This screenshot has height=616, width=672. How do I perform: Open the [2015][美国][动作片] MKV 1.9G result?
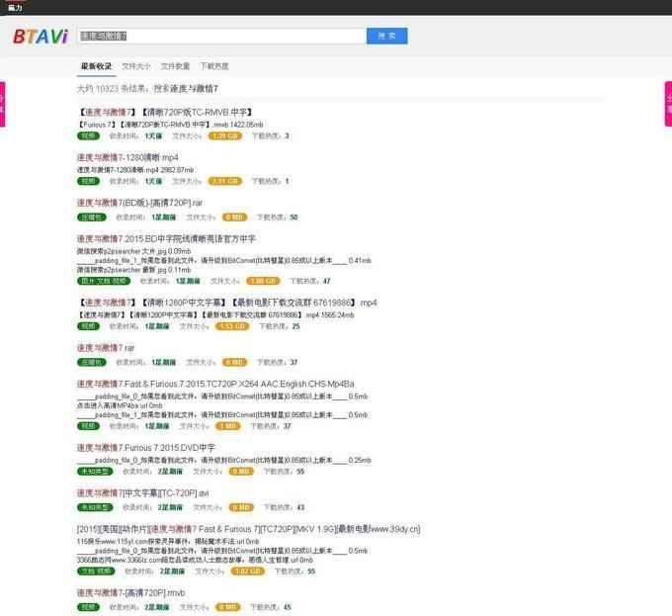[249, 529]
